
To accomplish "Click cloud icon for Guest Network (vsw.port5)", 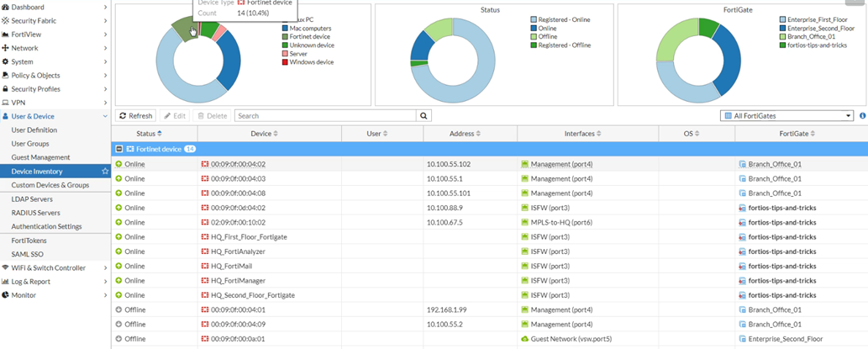I will click(x=525, y=338).
